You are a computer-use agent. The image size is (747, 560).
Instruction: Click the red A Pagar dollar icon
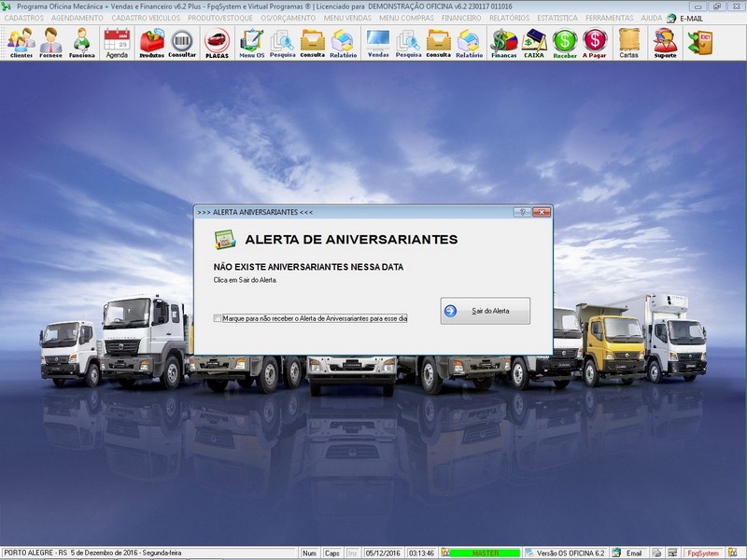click(595, 43)
